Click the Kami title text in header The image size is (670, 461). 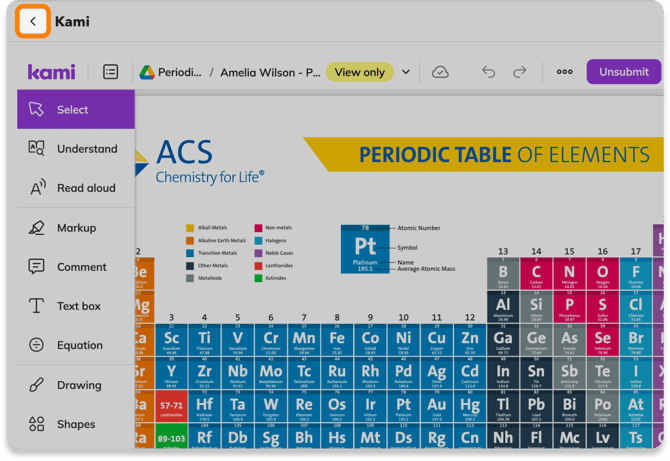(72, 21)
